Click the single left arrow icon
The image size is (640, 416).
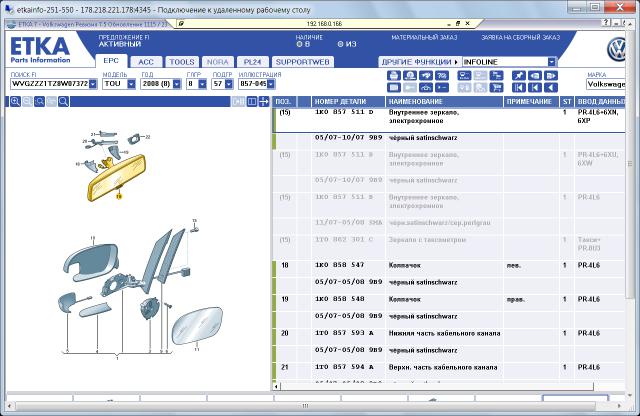coord(551,87)
